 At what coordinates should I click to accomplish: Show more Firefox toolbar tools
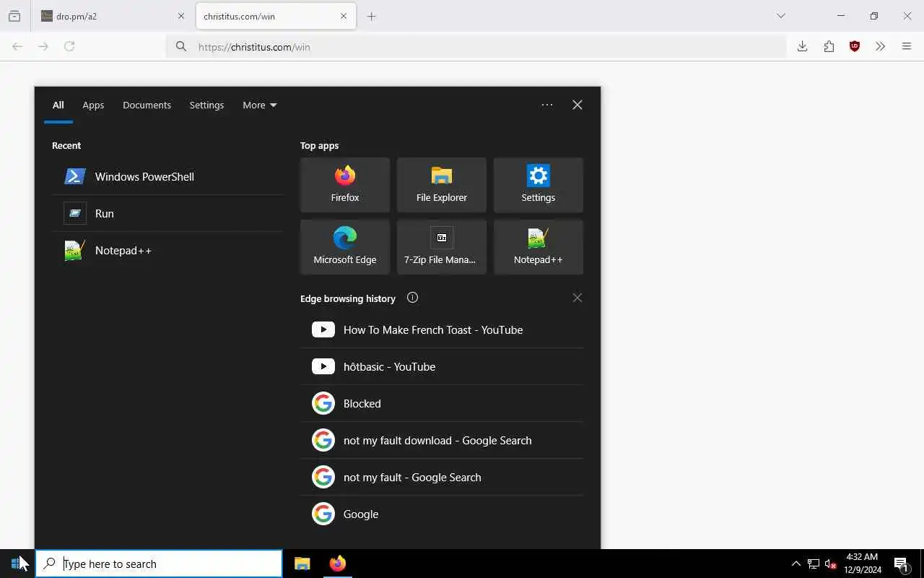(x=880, y=46)
